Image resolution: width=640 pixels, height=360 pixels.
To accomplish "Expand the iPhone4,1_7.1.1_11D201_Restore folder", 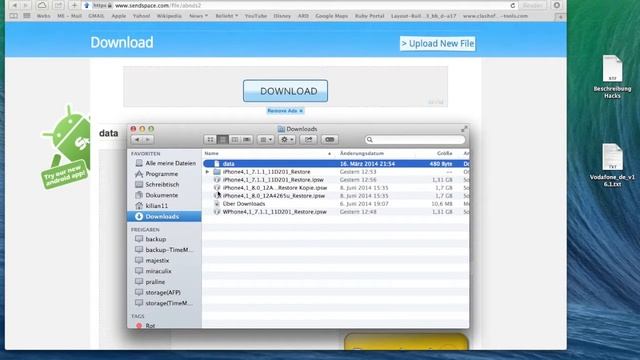I will click(207, 172).
